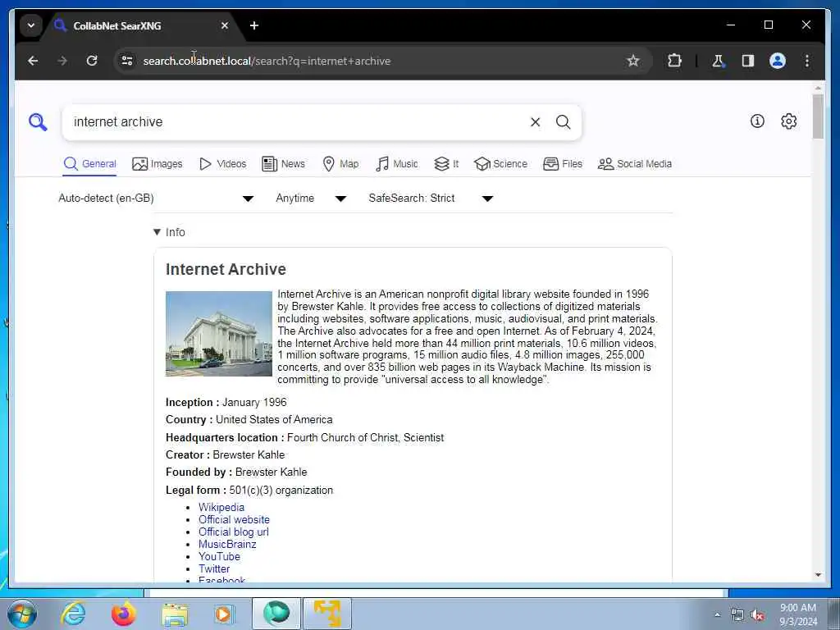Screen dimensions: 840x630
Task: Open tab search dropdown arrow
Action: 31,25
